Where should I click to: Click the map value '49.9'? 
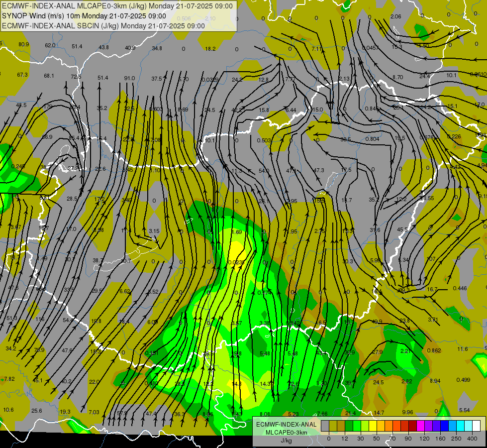point(377,322)
